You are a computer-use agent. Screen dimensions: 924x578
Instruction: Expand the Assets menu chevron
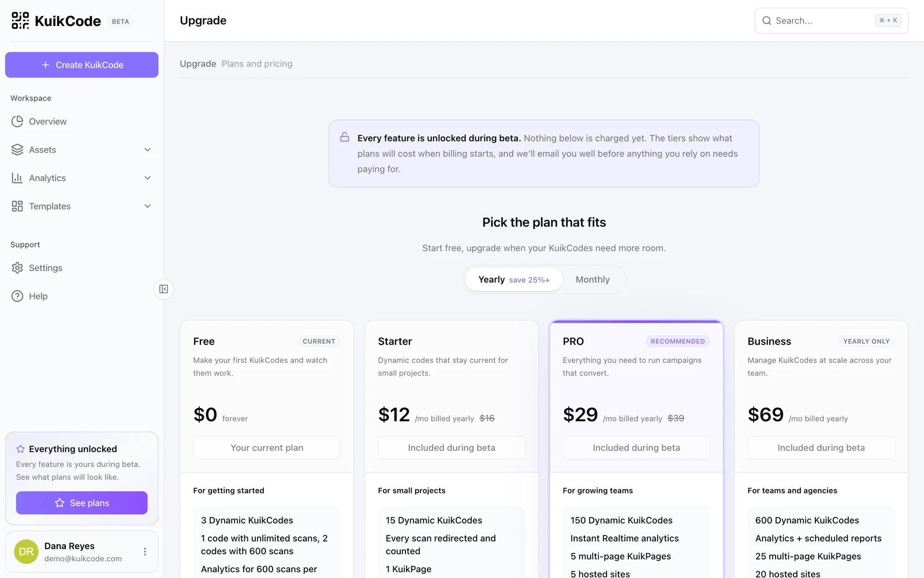tap(147, 150)
